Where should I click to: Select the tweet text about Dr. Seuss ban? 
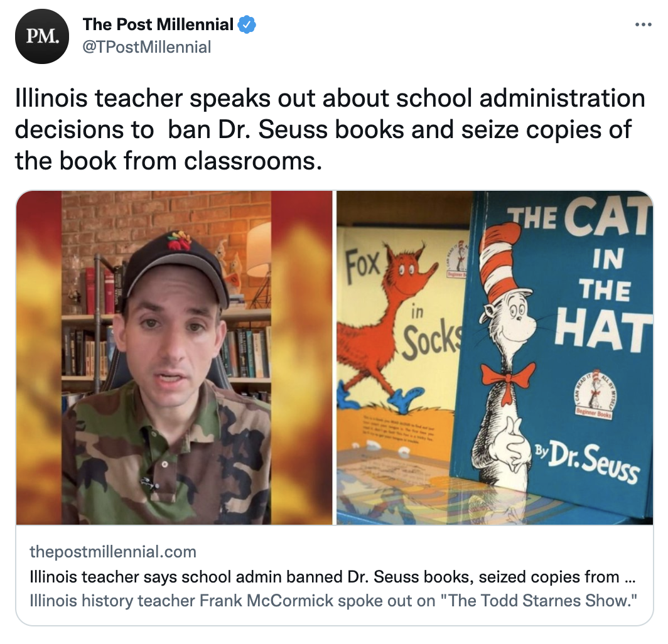[330, 129]
